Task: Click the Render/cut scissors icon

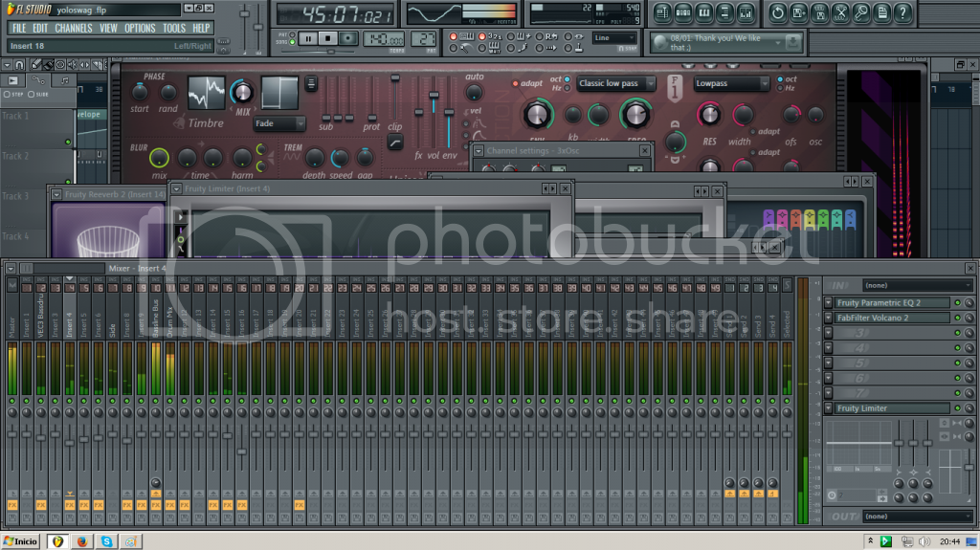Action: [x=840, y=12]
